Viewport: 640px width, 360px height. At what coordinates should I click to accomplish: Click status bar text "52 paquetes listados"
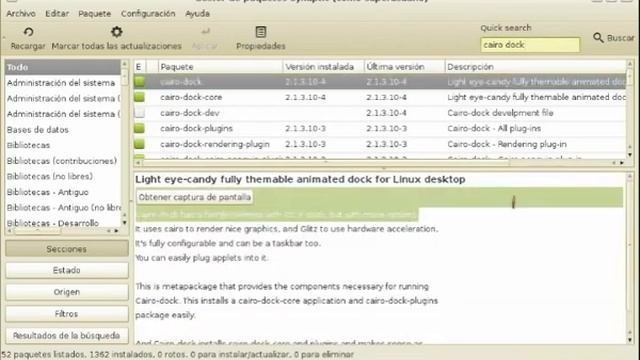(43, 354)
